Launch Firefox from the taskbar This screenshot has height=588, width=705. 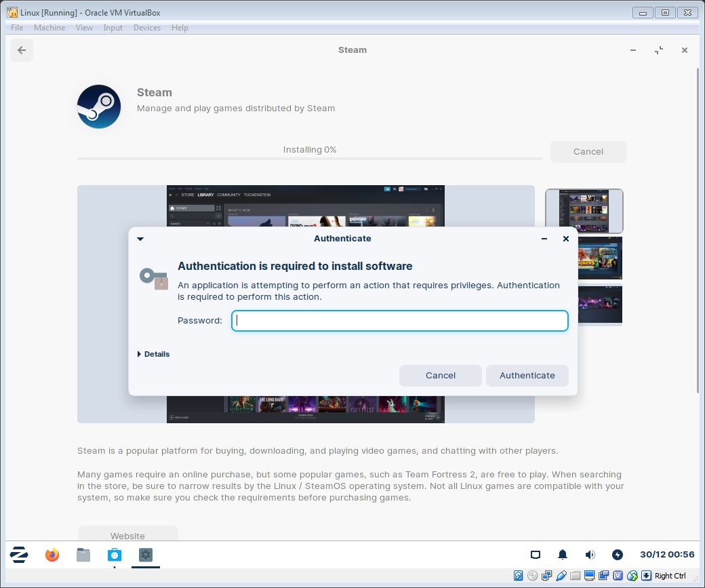point(52,554)
